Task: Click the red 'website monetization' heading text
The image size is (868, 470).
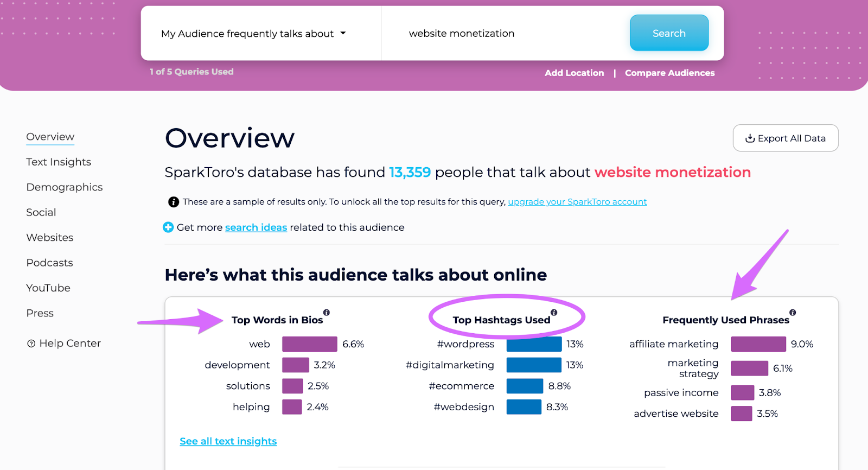Action: 673,172
